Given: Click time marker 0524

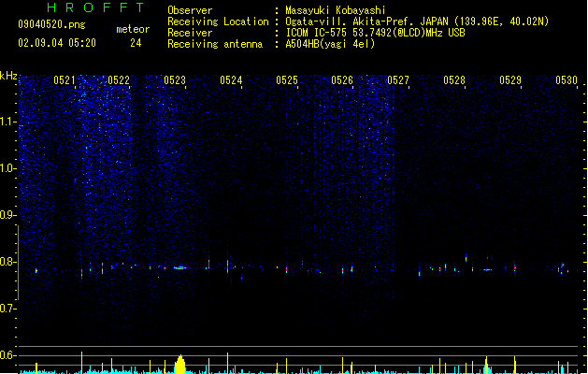Looking at the screenshot, I should click(x=231, y=80).
